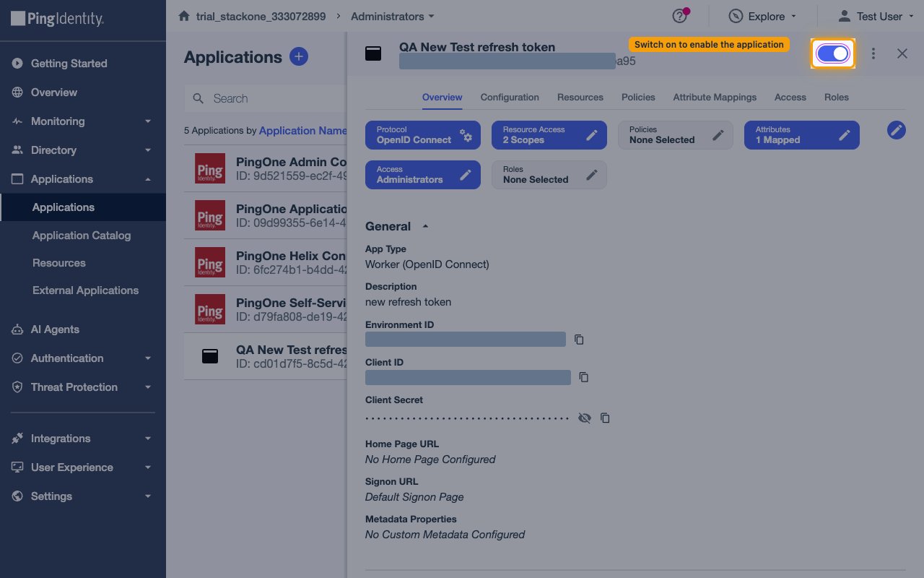Open the Explore dropdown
The width and height of the screenshot is (924, 578).
pos(763,16)
